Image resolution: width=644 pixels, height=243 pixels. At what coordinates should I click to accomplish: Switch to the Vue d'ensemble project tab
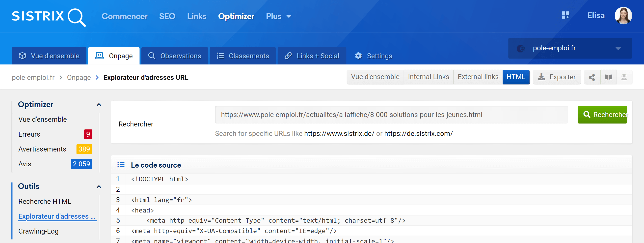point(49,56)
